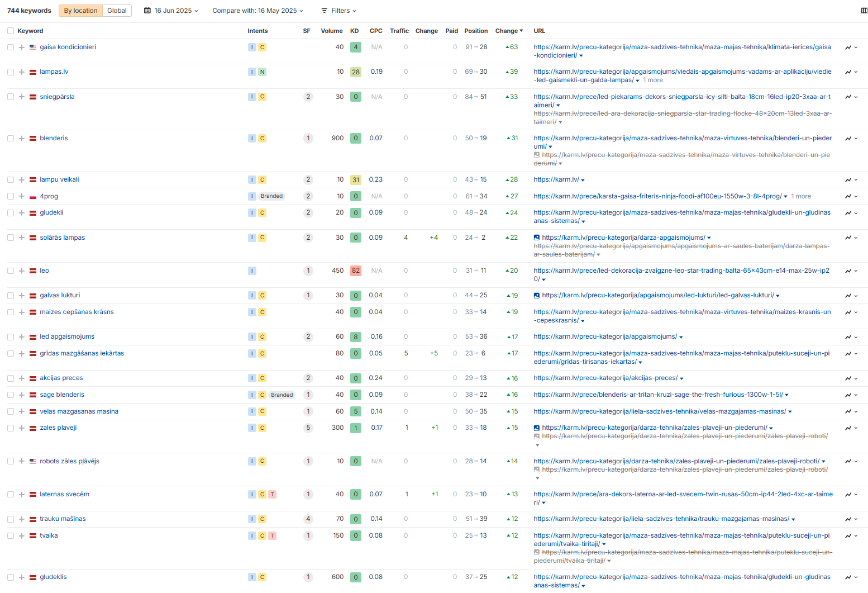The width and height of the screenshot is (868, 593).
Task: Click the plus icon beside blenderis
Action: pyautogui.click(x=22, y=139)
